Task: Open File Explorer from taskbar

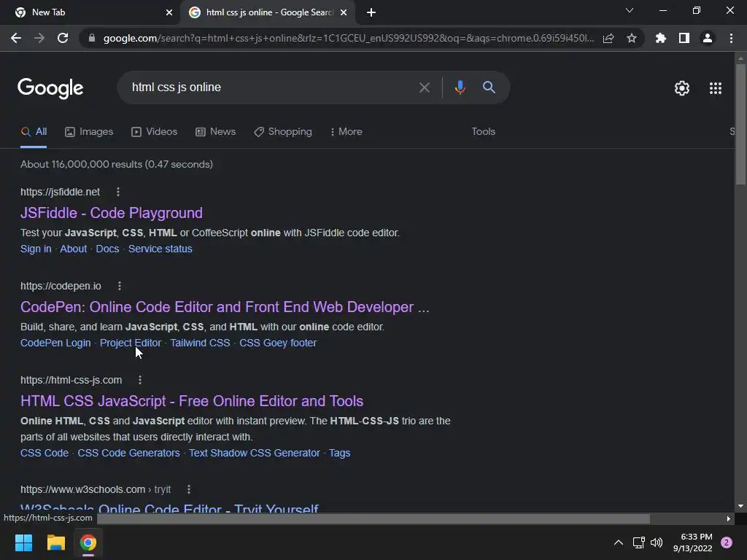Action: tap(55, 542)
